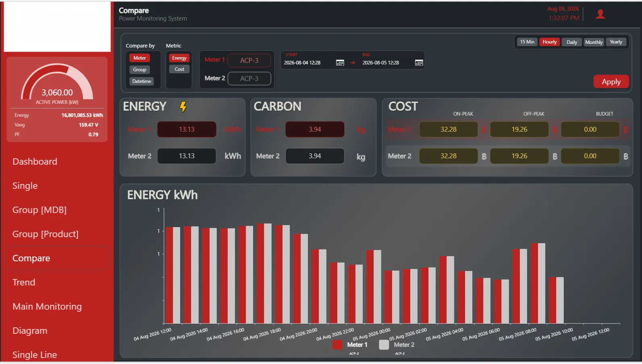The width and height of the screenshot is (642, 364).
Task: Open the start date calendar picker
Action: (x=340, y=63)
